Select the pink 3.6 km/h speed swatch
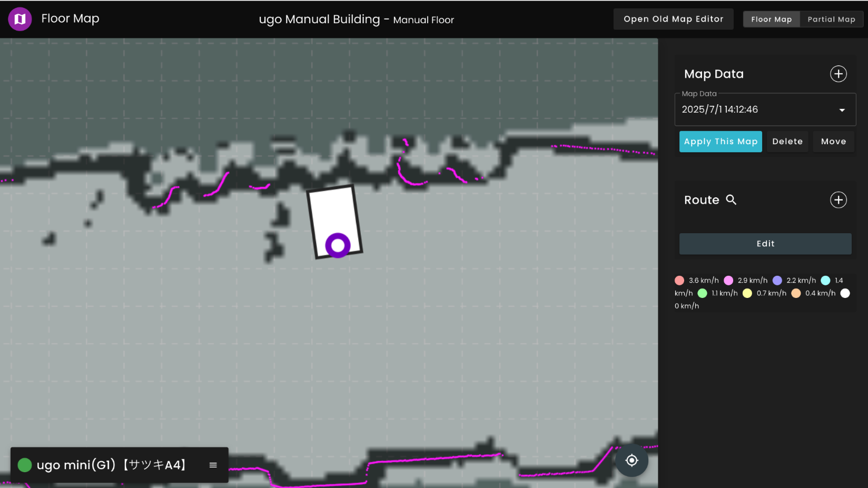 pyautogui.click(x=679, y=280)
